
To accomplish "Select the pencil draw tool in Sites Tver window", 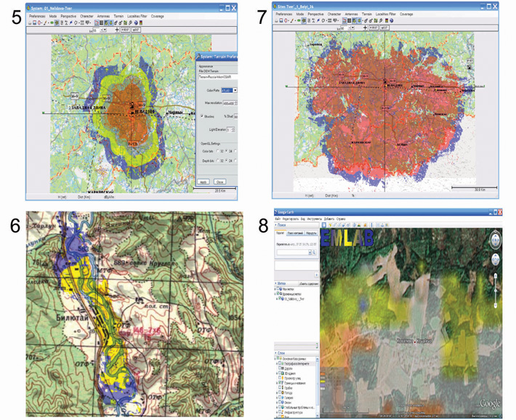I will point(292,20).
